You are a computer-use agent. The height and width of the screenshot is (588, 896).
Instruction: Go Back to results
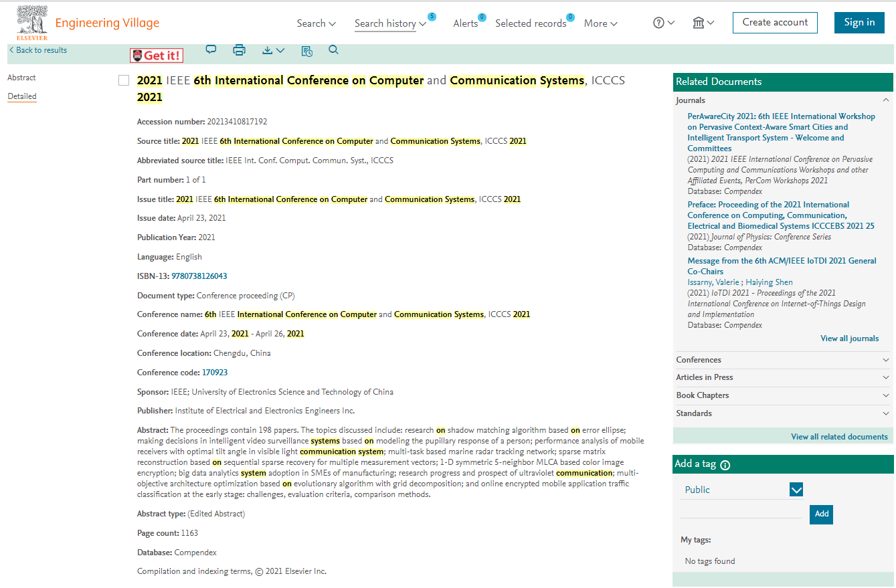(x=38, y=50)
